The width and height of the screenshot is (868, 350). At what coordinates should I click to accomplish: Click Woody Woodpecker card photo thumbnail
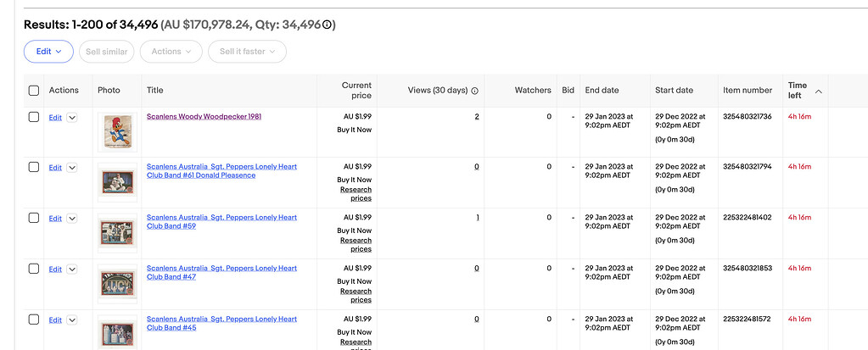click(x=117, y=132)
